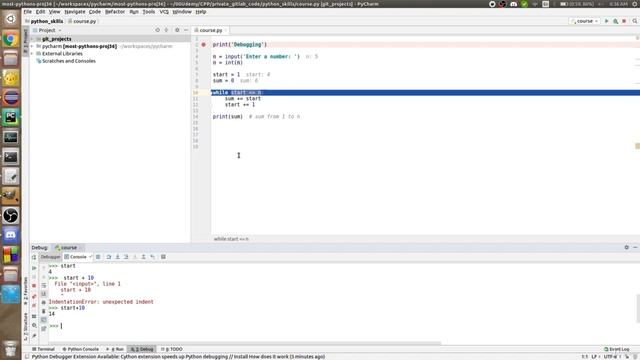
Task: Click collapse all icon in Project header
Action: (x=166, y=30)
